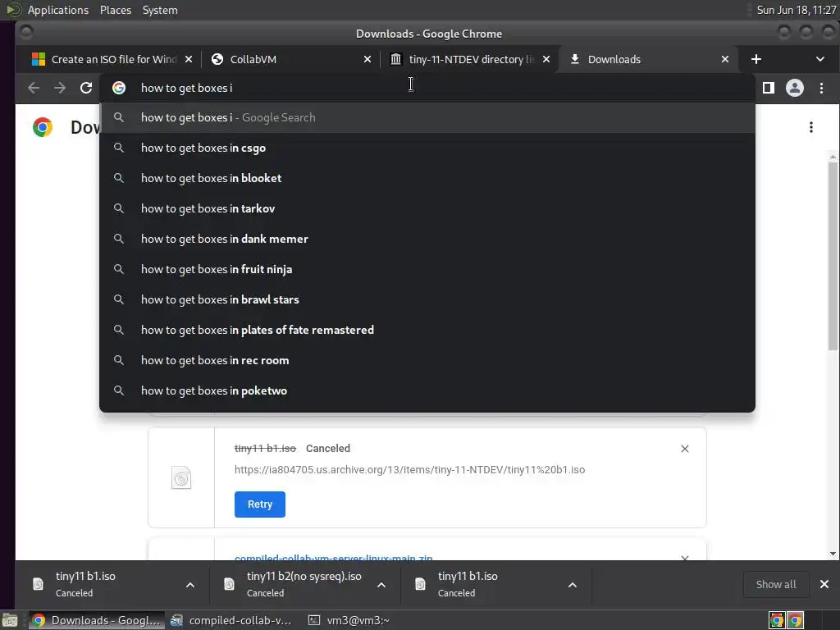Close the CollabVM tab
The image size is (840, 630).
(367, 59)
